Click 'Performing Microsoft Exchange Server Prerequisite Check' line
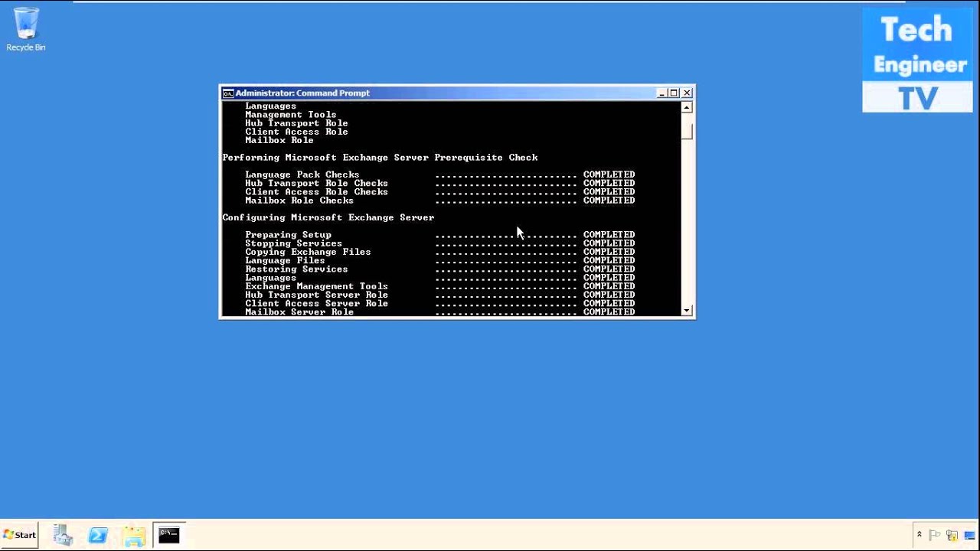Screen dimensions: 980x551 380,158
